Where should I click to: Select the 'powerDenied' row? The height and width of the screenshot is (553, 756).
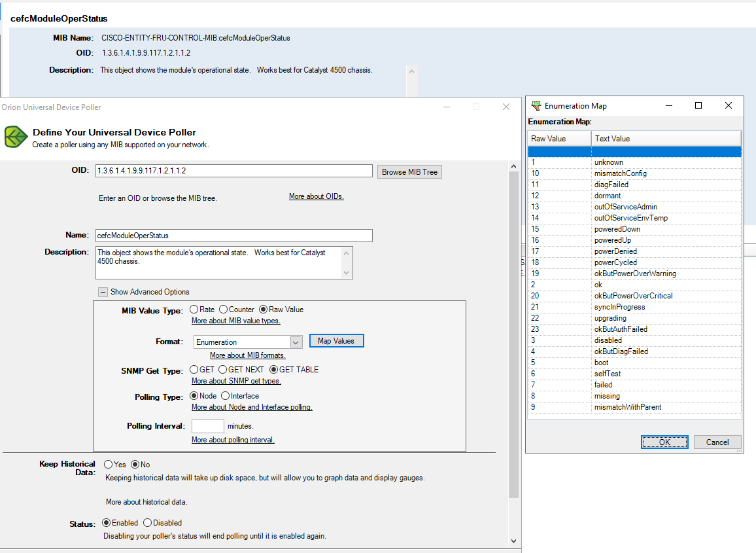pos(634,251)
